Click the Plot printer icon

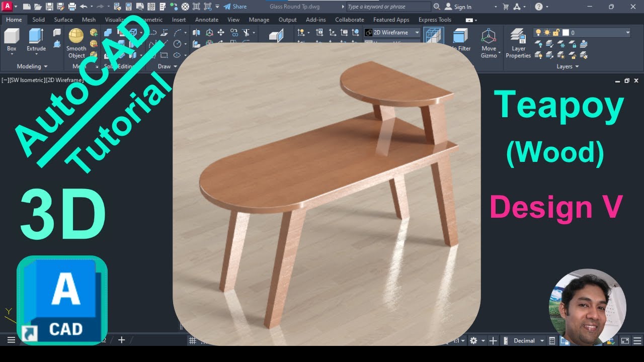(x=72, y=7)
